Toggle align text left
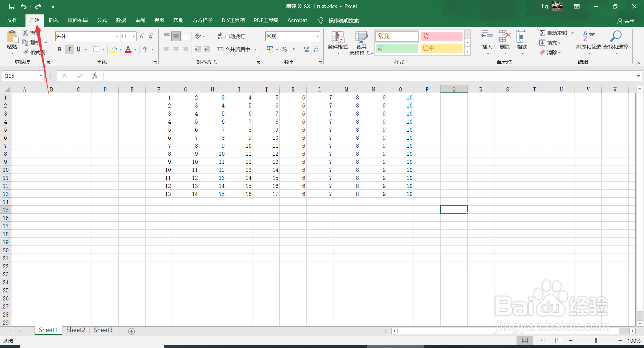644x348 pixels. [x=166, y=49]
